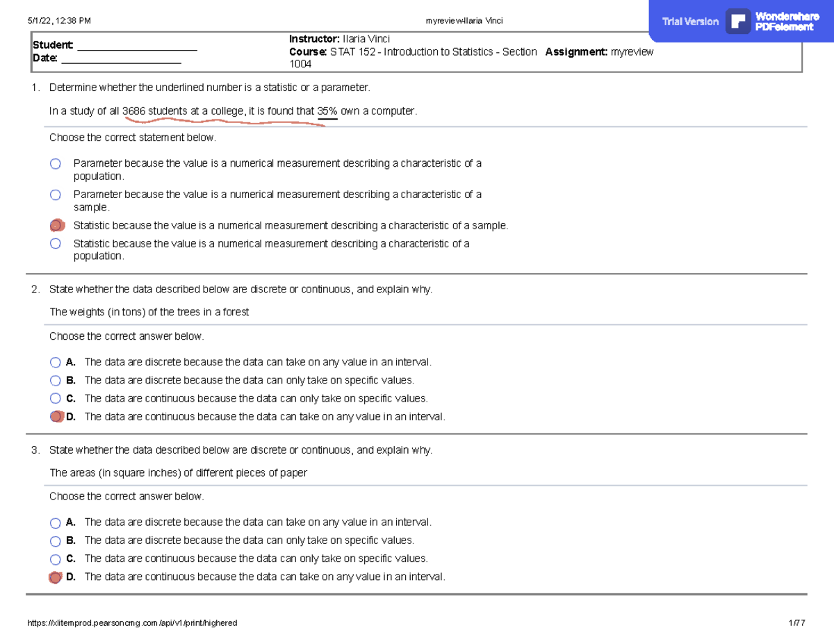Open the xlitemprod.pearsoncmg.com URL in the footer
834x644 pixels.
(131, 623)
